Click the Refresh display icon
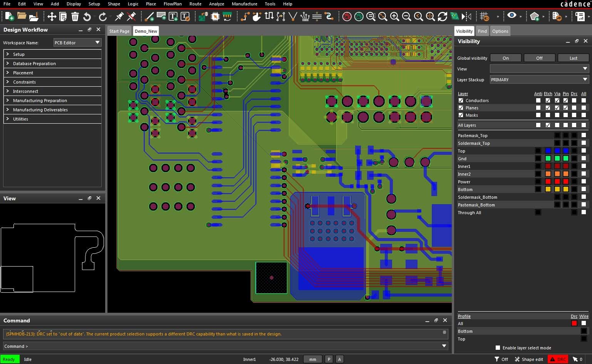 (x=442, y=16)
